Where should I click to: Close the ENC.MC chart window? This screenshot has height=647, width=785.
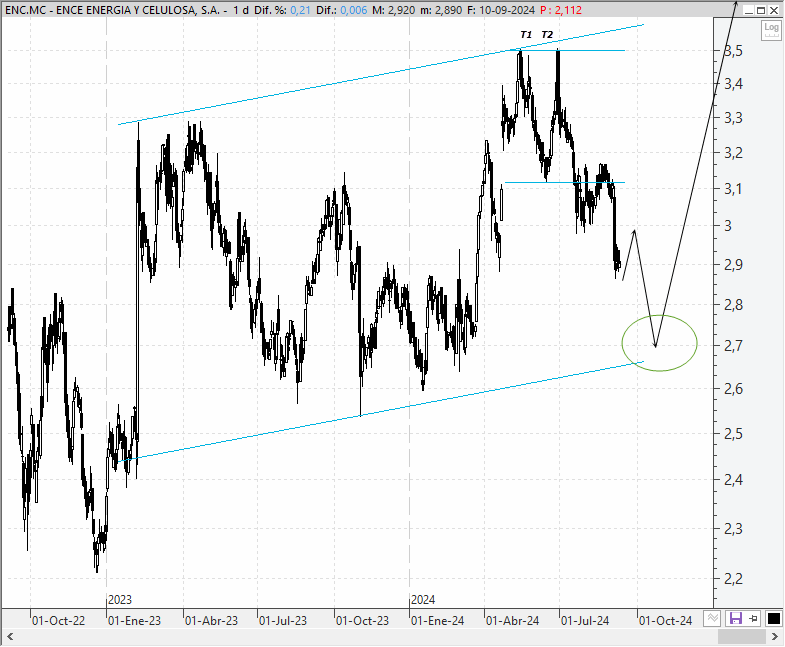pyautogui.click(x=773, y=10)
